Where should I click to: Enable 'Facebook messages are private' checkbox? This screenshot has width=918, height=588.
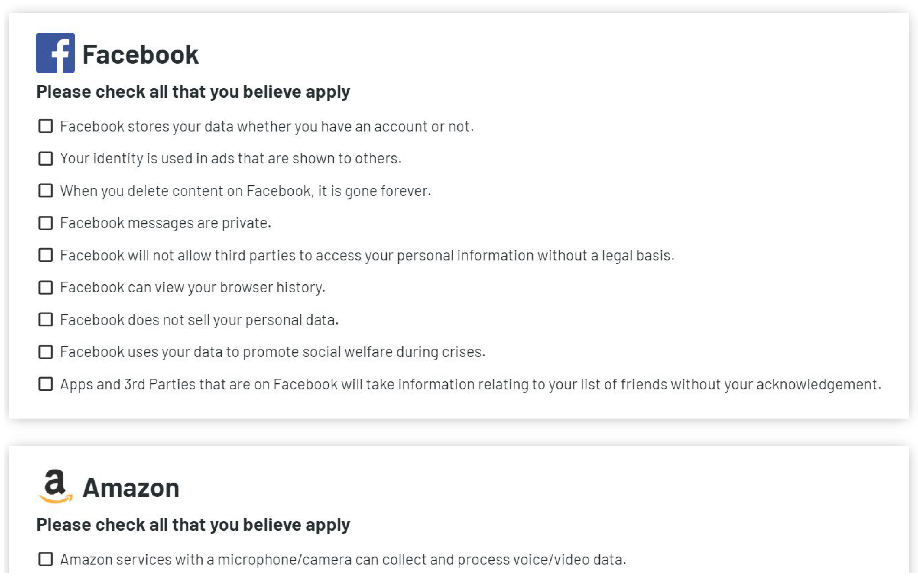45,223
